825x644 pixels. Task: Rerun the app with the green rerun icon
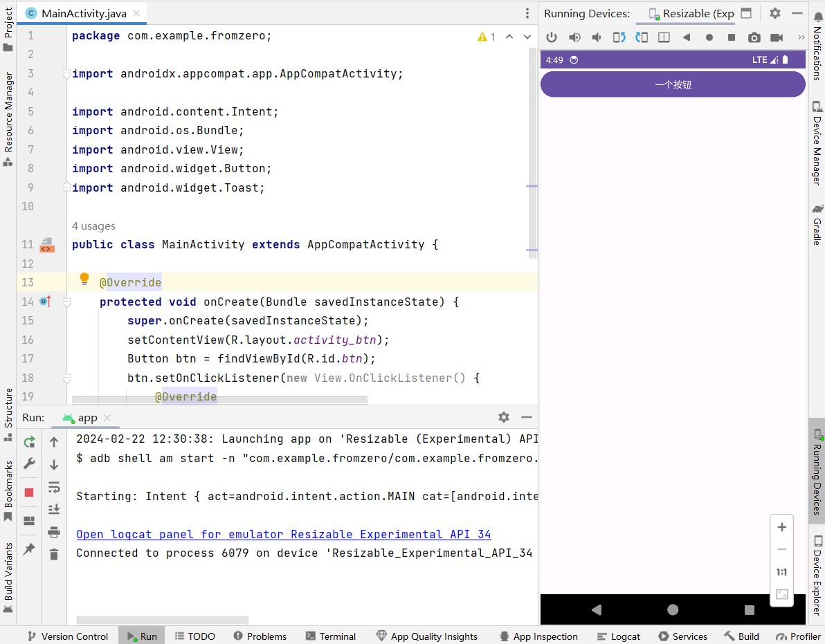click(29, 442)
